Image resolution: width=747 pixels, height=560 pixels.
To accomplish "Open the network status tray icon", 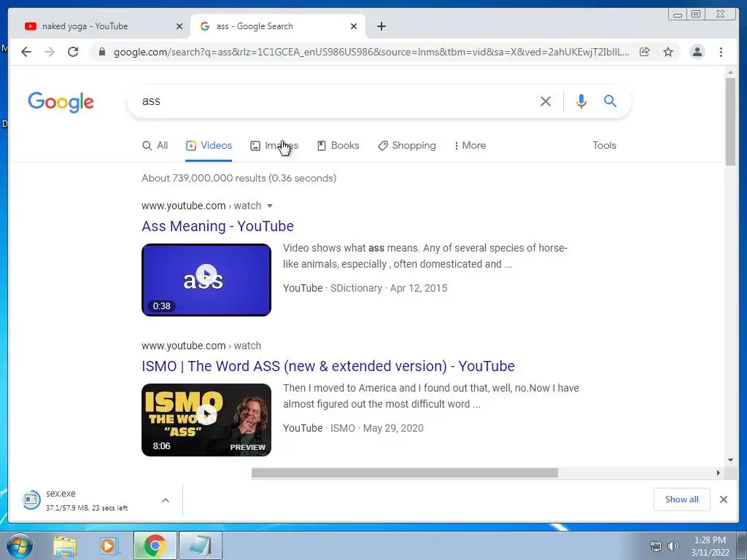I will coord(656,546).
